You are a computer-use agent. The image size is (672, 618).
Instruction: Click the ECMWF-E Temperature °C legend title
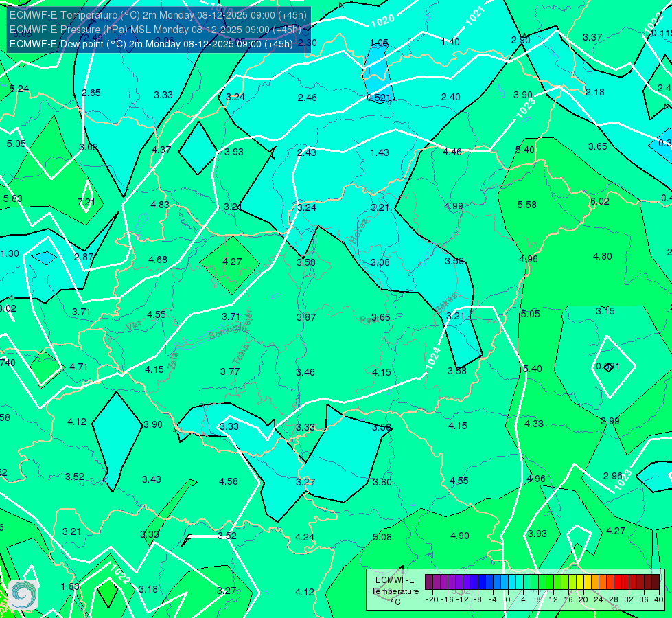tap(395, 591)
